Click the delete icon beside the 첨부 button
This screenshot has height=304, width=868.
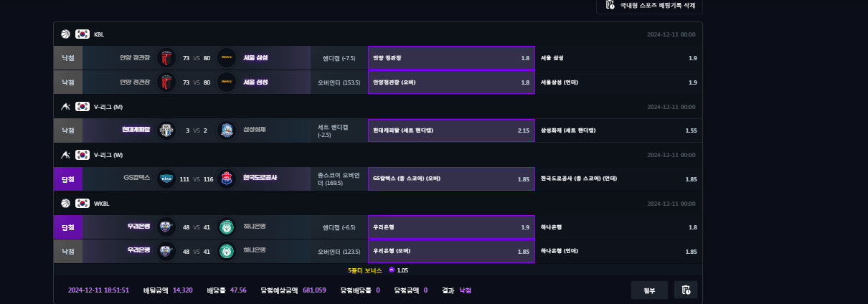686,290
